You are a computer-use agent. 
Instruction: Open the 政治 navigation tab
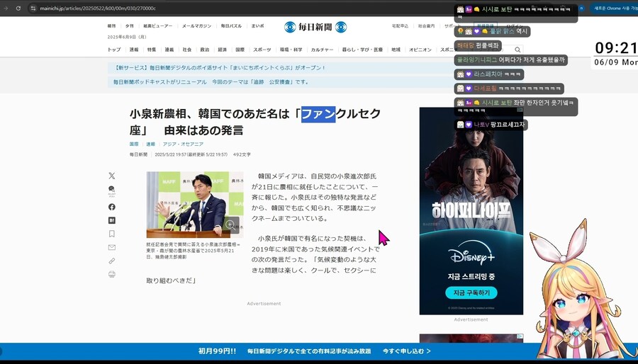[204, 50]
